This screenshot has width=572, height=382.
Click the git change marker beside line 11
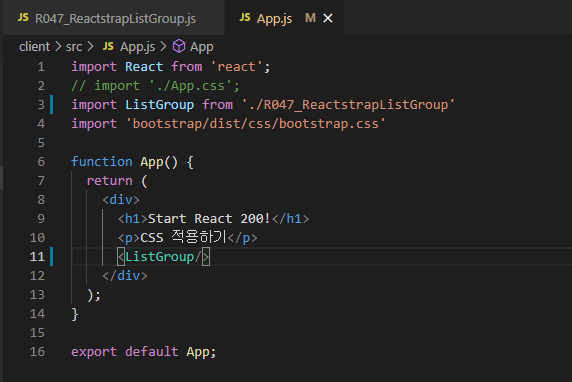pyautogui.click(x=51, y=256)
